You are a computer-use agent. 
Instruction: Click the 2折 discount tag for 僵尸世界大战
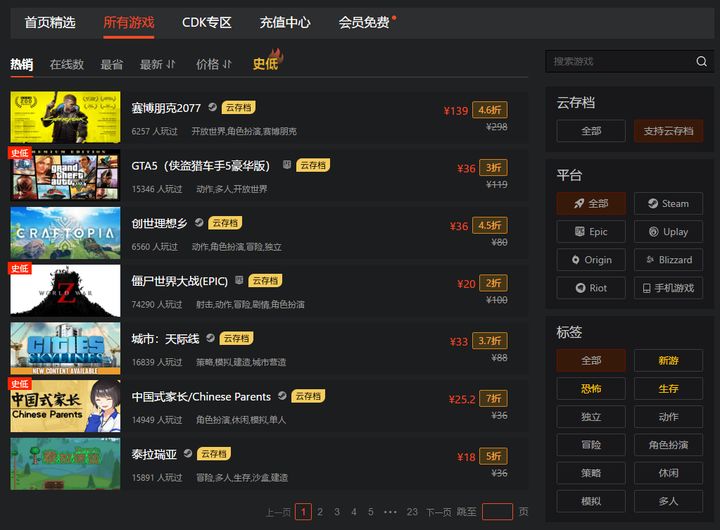(494, 283)
